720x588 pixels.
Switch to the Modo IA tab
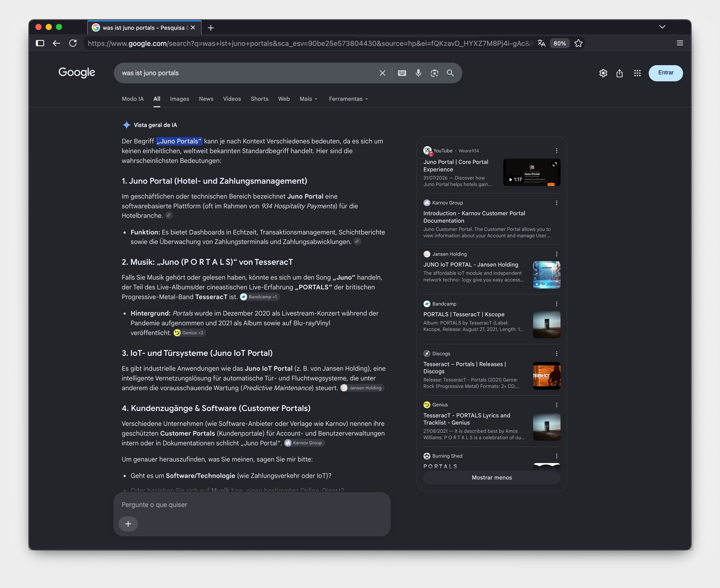(133, 99)
